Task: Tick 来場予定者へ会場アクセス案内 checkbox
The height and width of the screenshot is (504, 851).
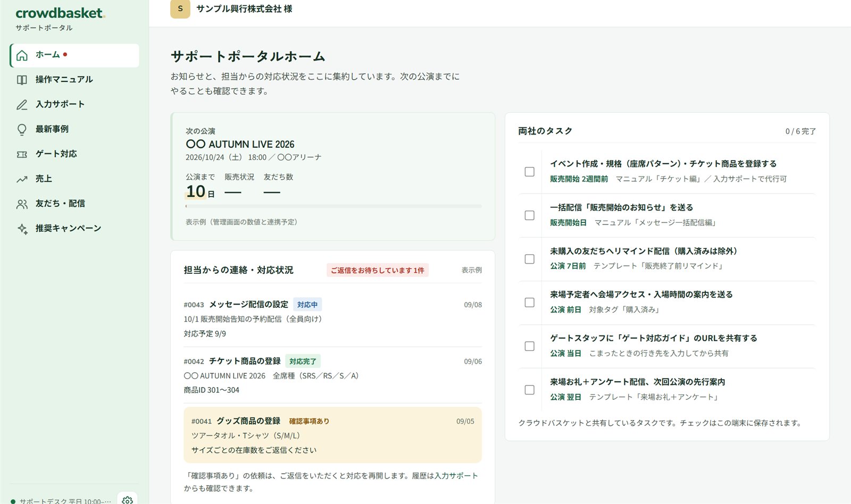Action: (529, 303)
